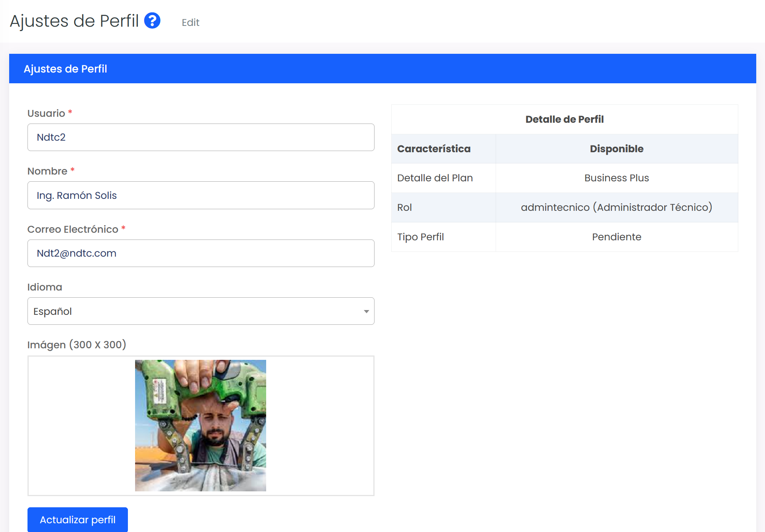Screen dimensions: 765x532
Task: Click the Tipo Perfil row label
Action: (420, 237)
